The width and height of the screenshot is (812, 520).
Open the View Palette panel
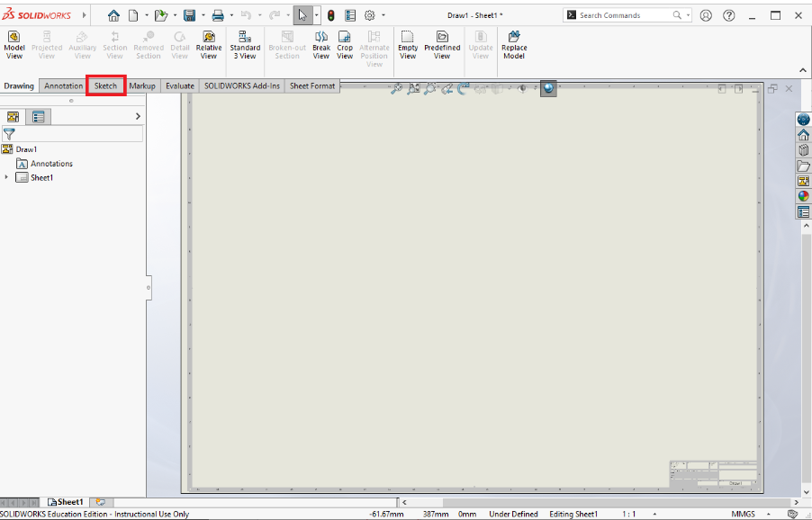(802, 182)
